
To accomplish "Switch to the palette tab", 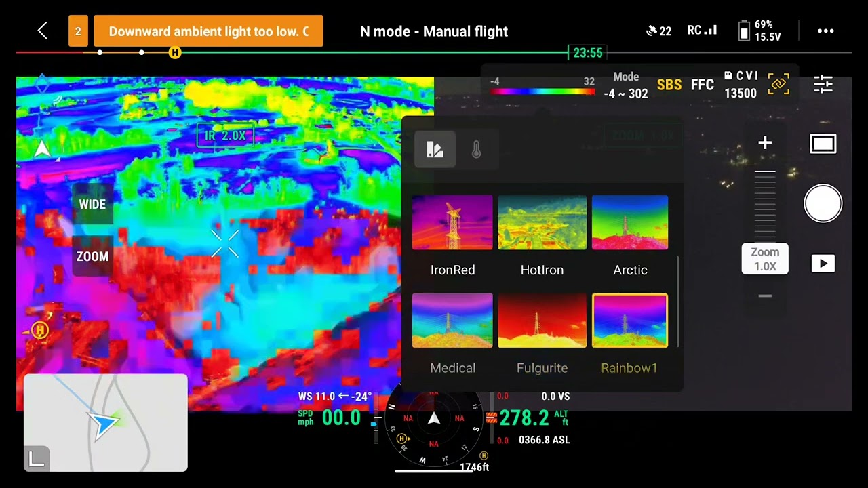I will tap(435, 150).
